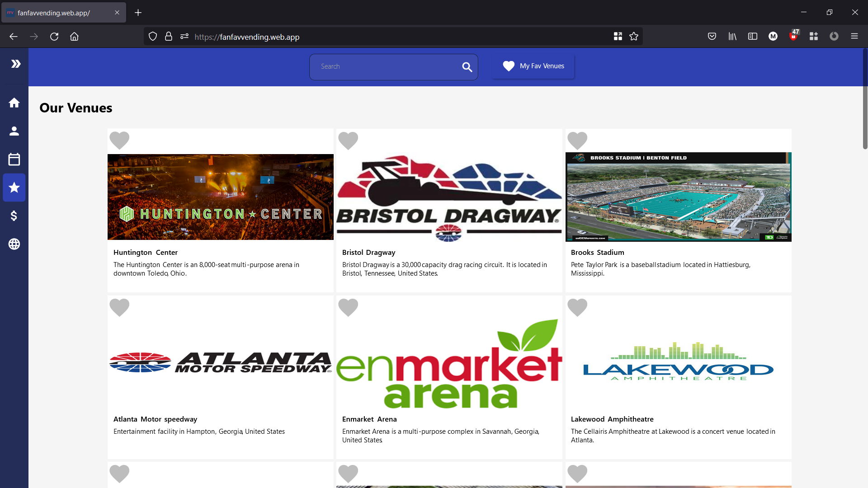Select the Atlanta Motor speedway title
Screen dimensions: 868x488
(155, 419)
